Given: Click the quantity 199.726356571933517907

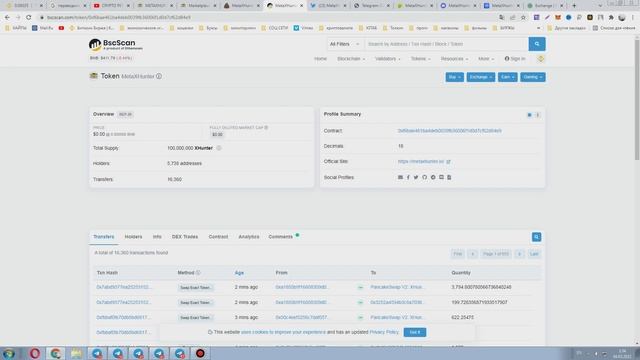Looking at the screenshot, I should pyautogui.click(x=479, y=302).
